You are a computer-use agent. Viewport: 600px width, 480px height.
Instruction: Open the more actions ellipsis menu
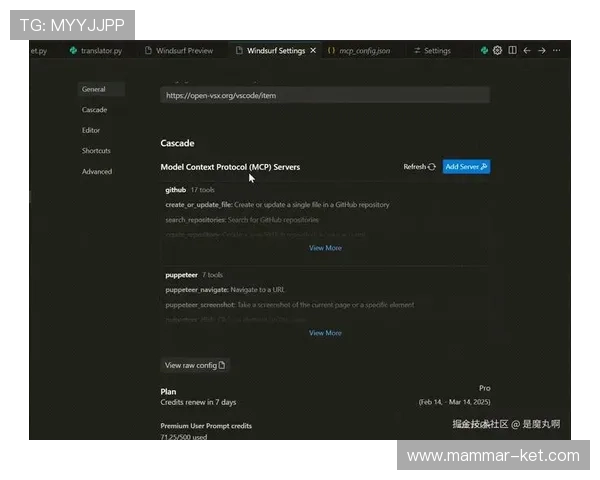(x=557, y=50)
